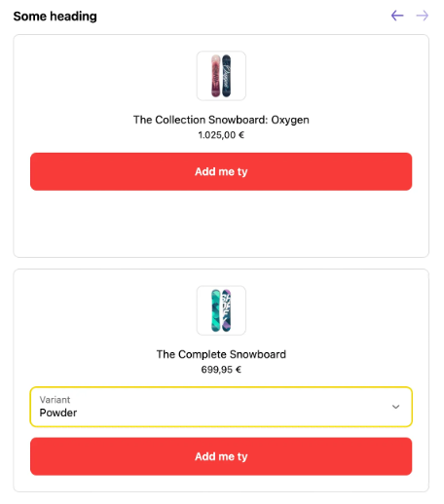Click the navy board in Oxygen image
Screen dimensions: 444x504
click(227, 76)
